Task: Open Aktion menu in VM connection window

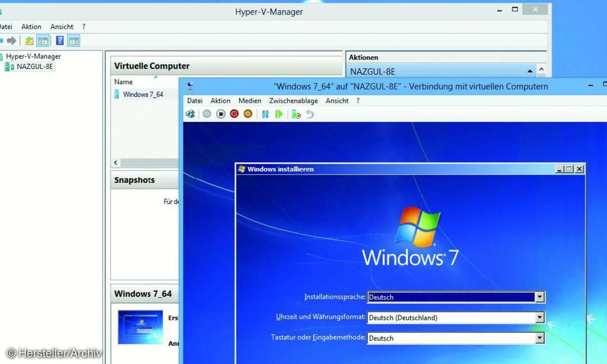Action: tap(221, 101)
